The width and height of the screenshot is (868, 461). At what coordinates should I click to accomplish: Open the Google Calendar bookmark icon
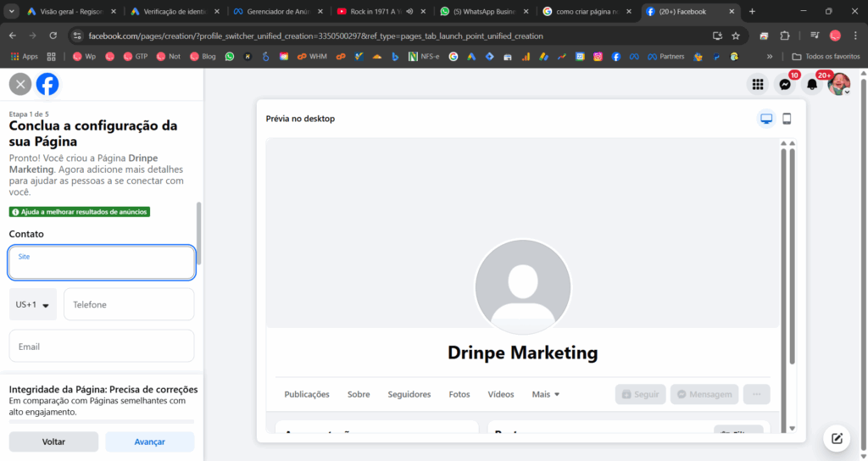click(x=580, y=57)
